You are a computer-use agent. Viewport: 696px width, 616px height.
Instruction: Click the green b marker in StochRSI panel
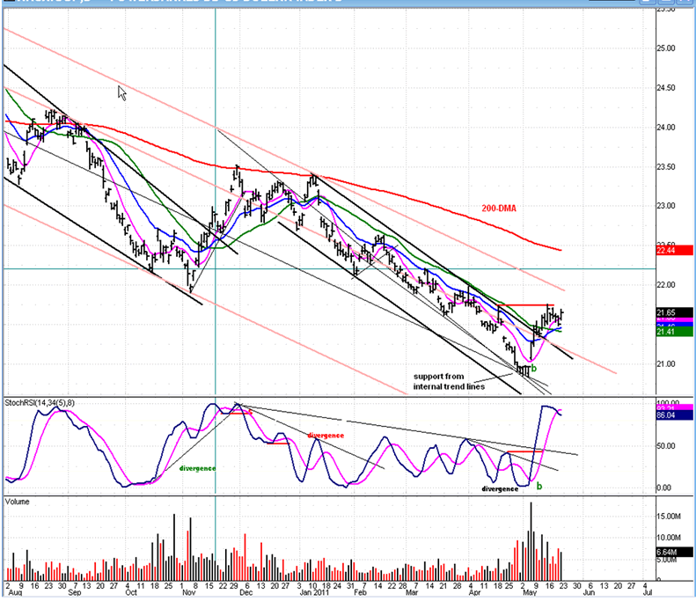click(539, 485)
